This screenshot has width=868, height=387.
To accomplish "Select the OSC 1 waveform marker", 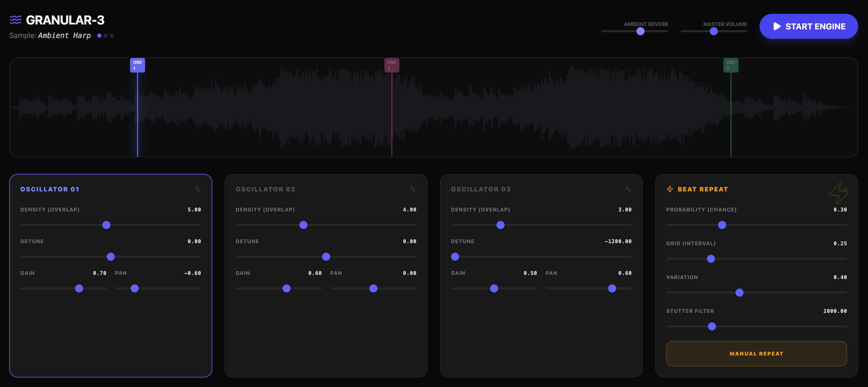I will (x=138, y=65).
